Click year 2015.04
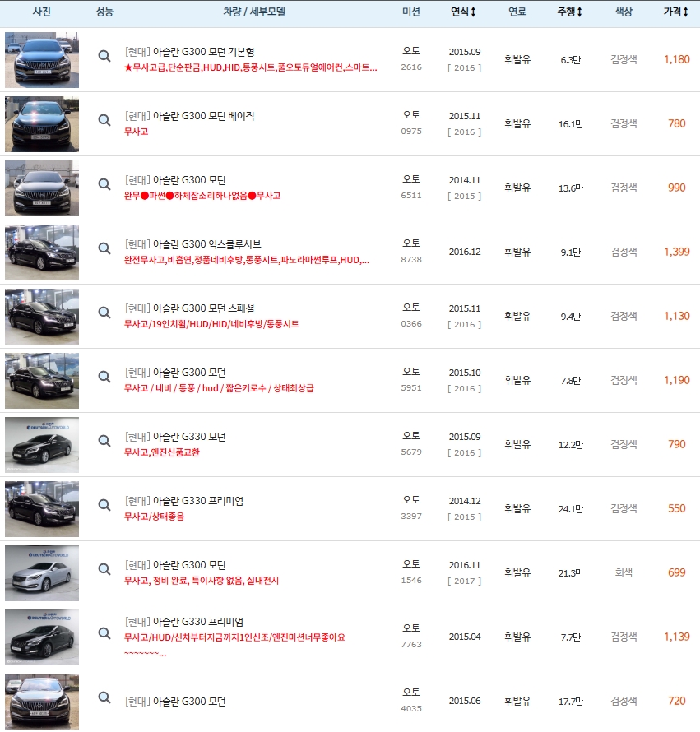This screenshot has width=700, height=732. pos(465,637)
